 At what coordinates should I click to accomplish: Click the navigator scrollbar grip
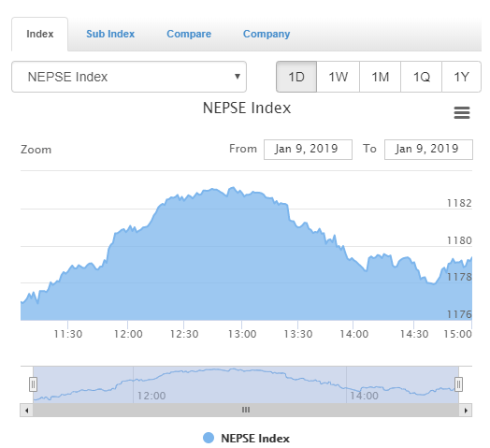pyautogui.click(x=246, y=410)
